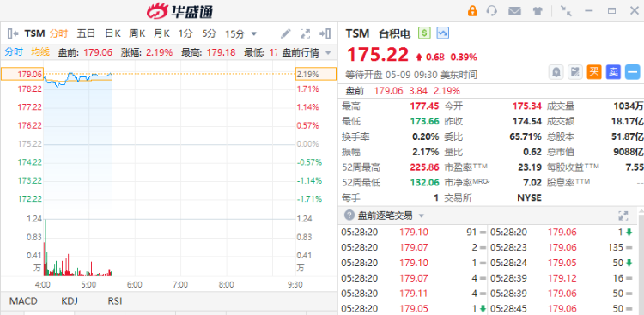This screenshot has height=315, width=644.
Task: Select trade at 05:28:24 priced 179.05
Action: click(562, 263)
